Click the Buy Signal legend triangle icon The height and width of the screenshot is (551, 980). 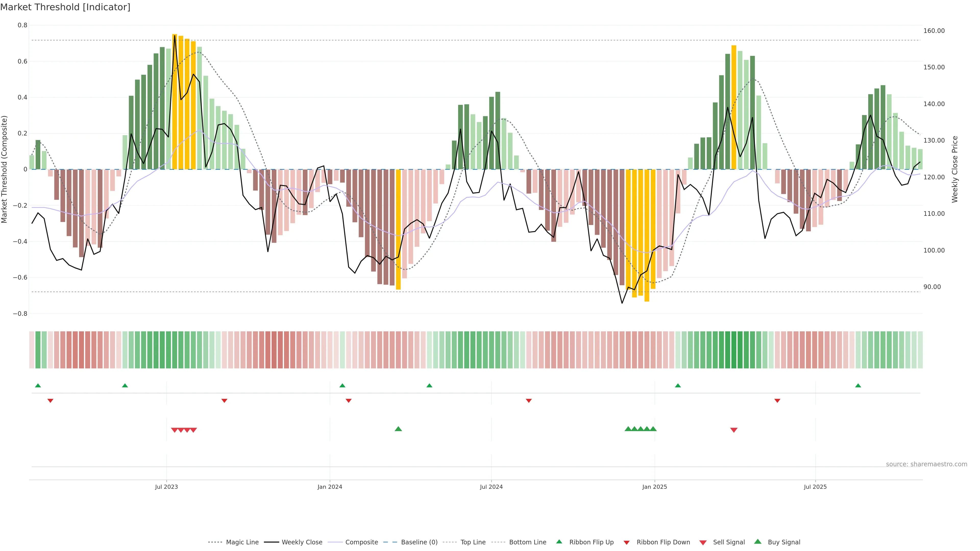coord(757,542)
